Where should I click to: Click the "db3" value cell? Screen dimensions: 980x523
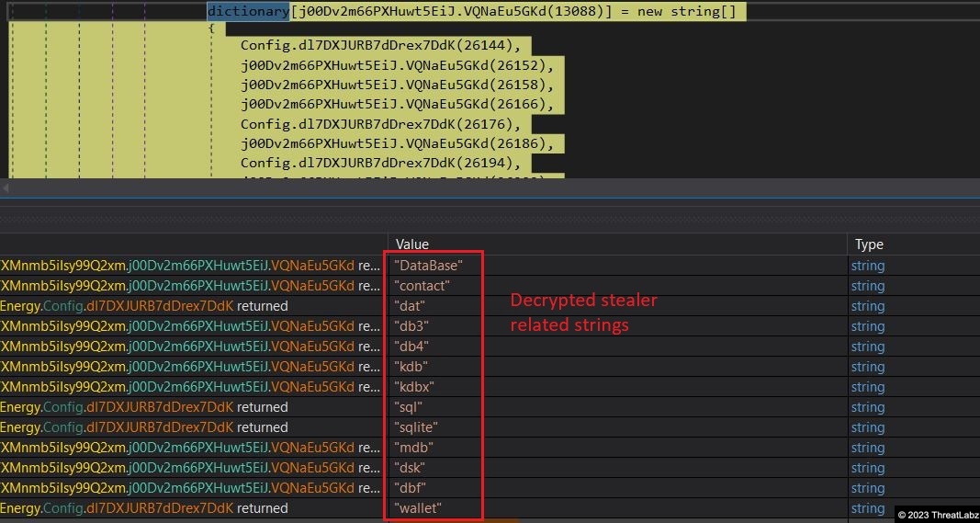pos(411,326)
